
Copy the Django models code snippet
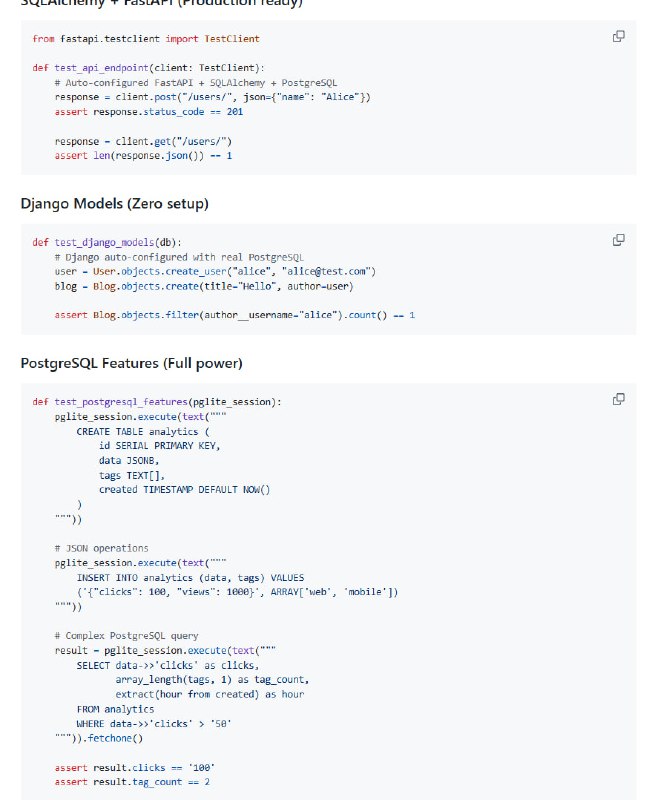618,240
